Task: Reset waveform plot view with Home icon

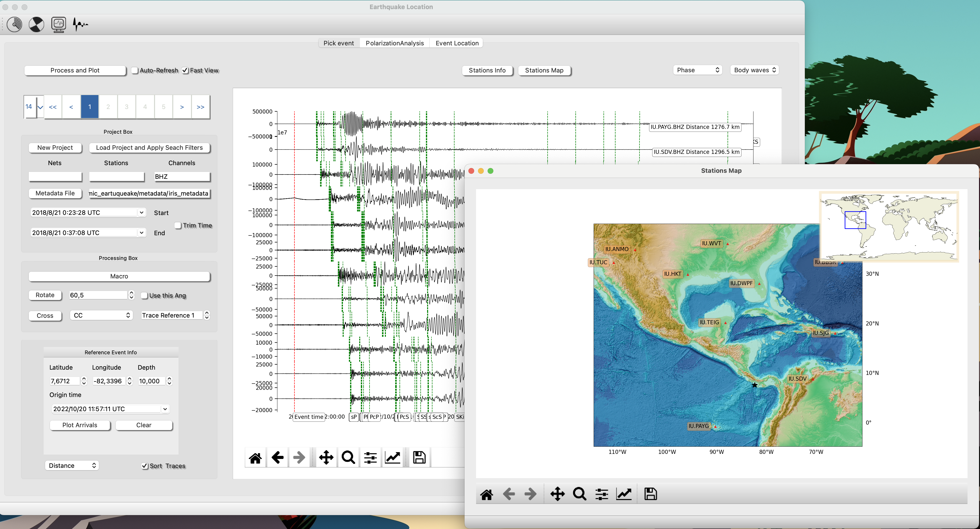Action: [x=255, y=457]
